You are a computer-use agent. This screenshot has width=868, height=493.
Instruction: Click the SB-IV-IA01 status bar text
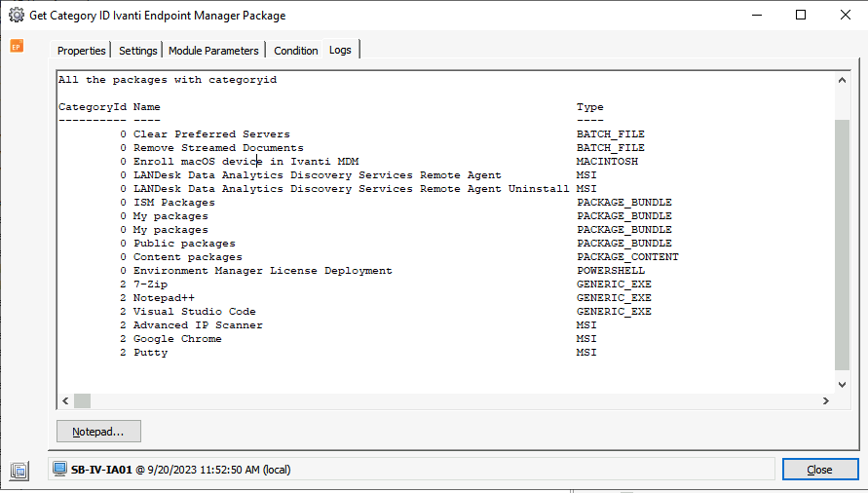pyautogui.click(x=101, y=470)
